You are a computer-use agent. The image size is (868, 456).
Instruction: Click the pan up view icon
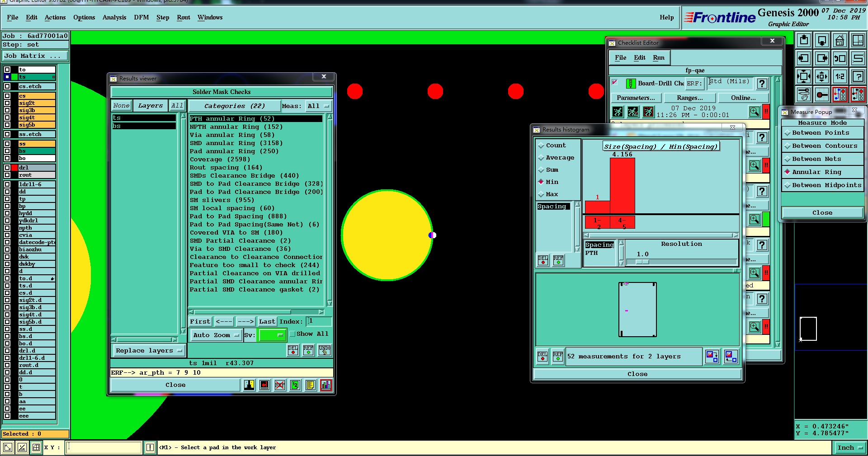(804, 41)
